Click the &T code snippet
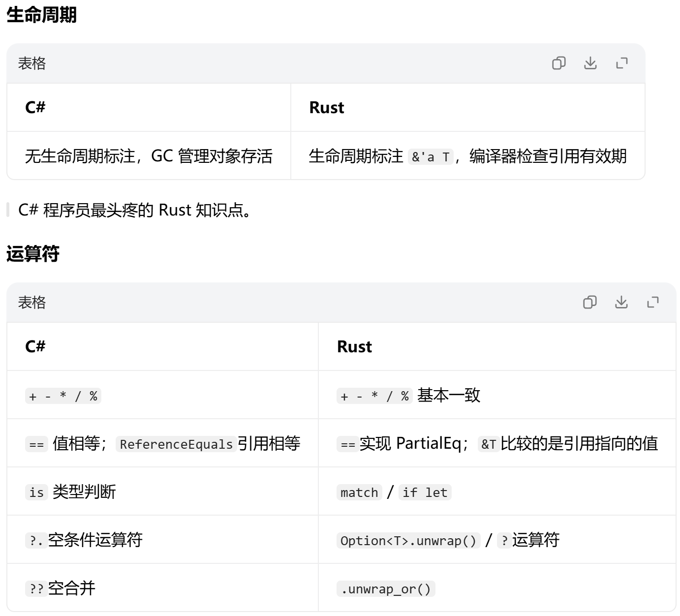Viewport: 680px width, 616px height. (489, 444)
